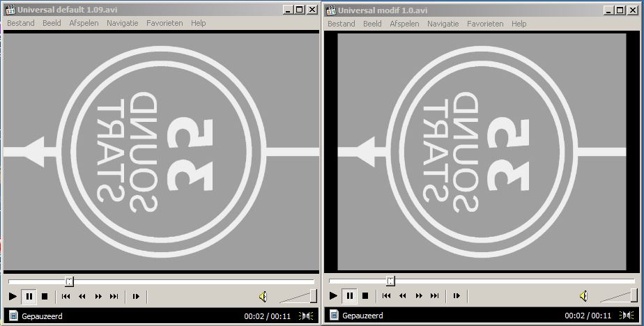Skip to previous in Universal modif window
Image resolution: width=644 pixels, height=326 pixels.
(387, 295)
